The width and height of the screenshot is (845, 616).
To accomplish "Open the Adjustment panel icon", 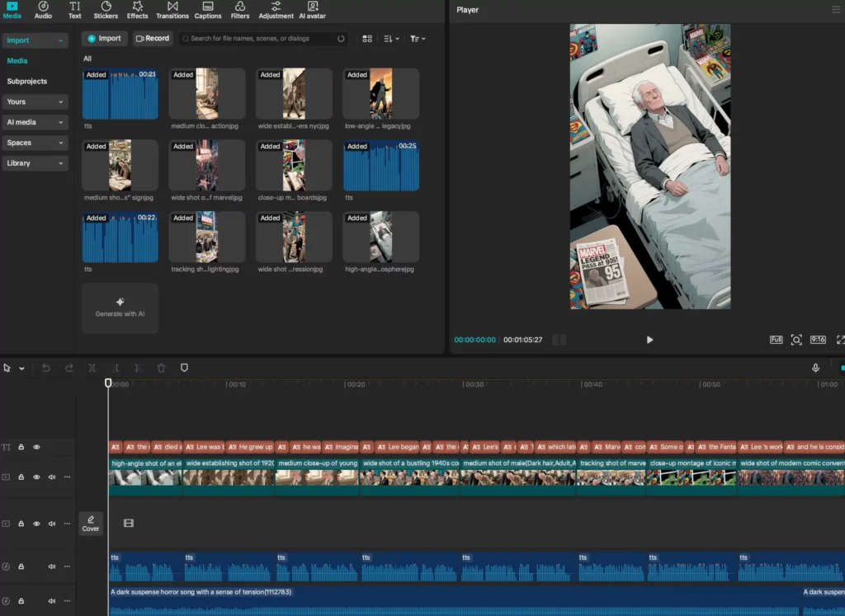I will tap(276, 10).
